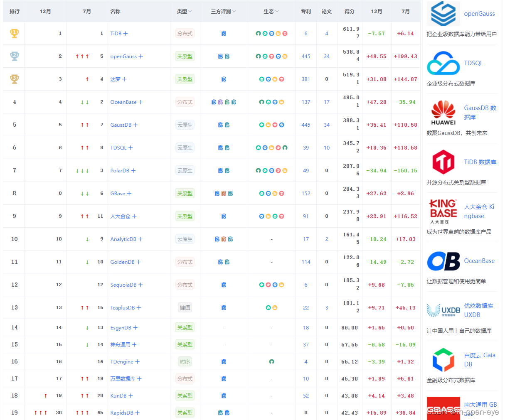The image size is (505, 420).
Task: Open the GaussDB 数据库 sidebar link
Action: [480, 113]
